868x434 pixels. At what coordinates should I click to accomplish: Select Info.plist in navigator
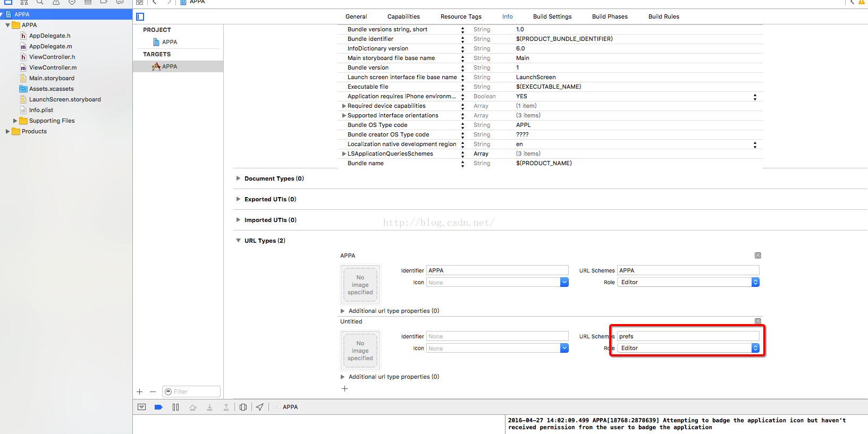tap(41, 110)
